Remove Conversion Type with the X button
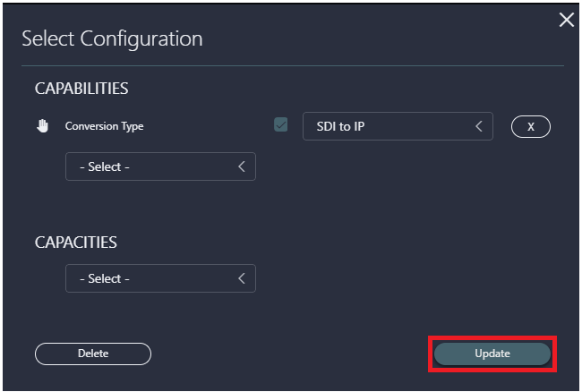This screenshot has height=392, width=582. [531, 126]
